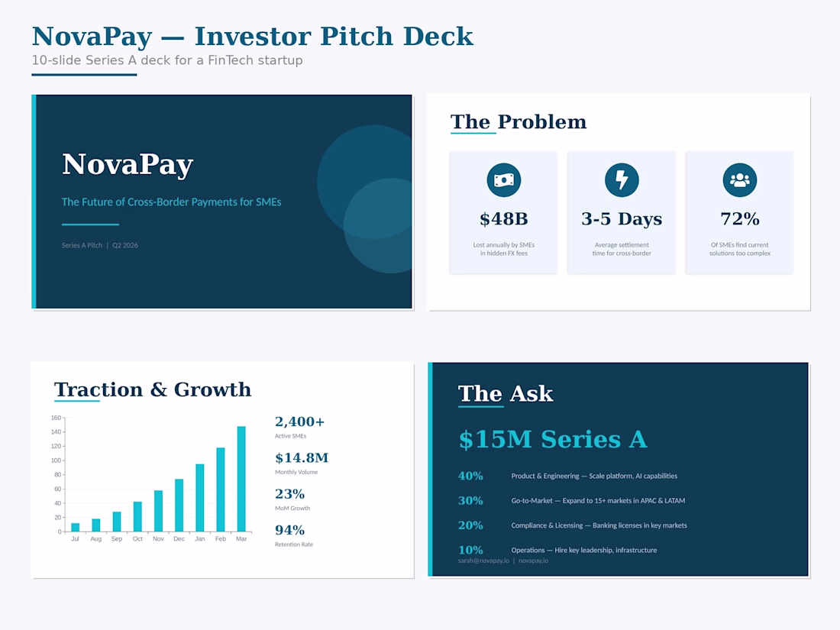
Task: Click the novapay.io website link
Action: pos(533,561)
